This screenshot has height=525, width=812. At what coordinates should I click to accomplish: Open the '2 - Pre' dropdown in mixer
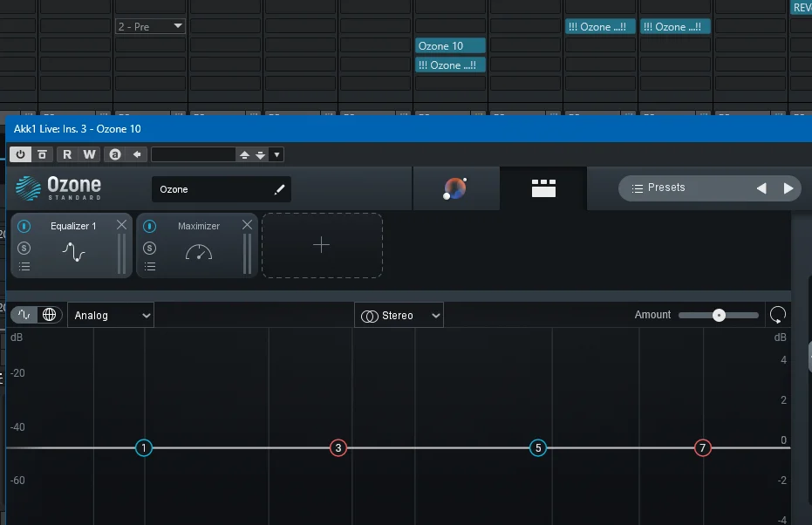point(150,26)
